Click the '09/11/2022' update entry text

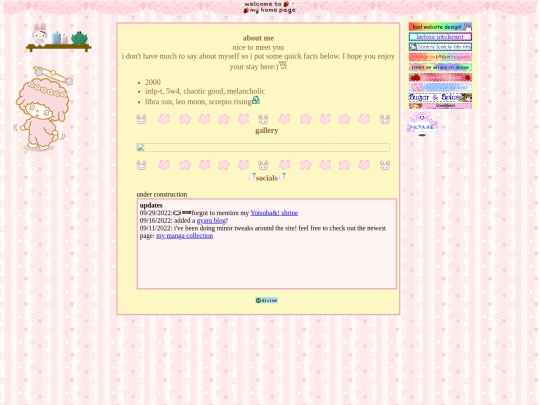coord(263,232)
